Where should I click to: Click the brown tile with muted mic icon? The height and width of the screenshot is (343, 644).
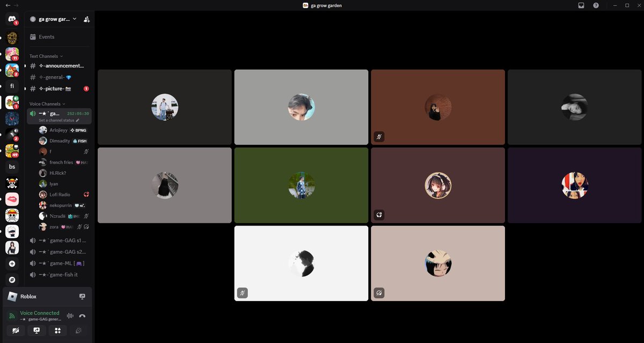(x=438, y=107)
